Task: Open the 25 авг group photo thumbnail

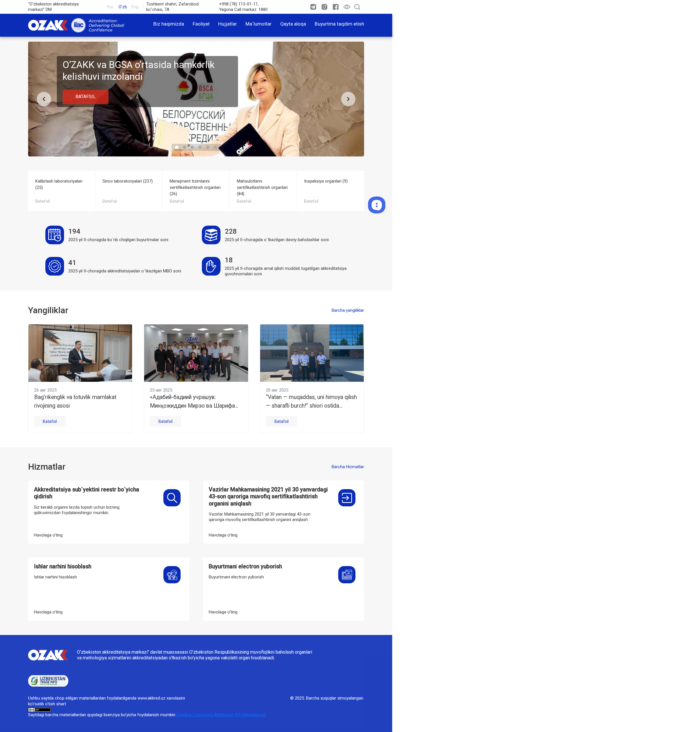Action: 196,353
